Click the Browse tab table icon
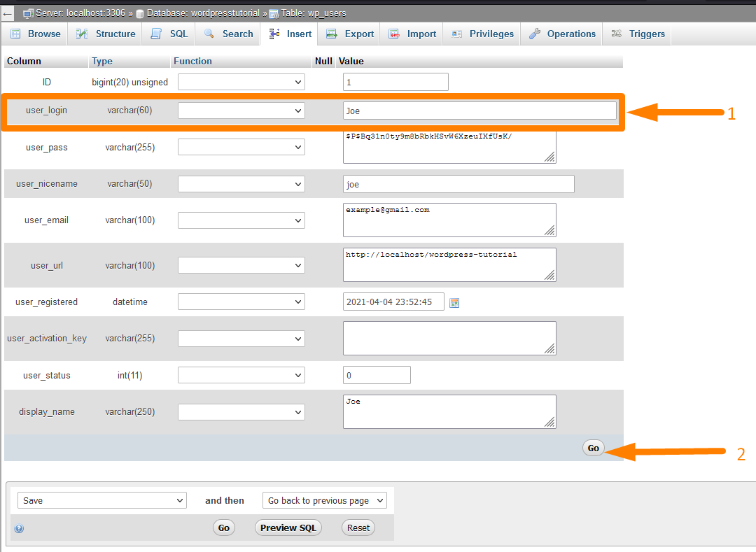Viewport: 756px width, 552px height. (x=15, y=34)
